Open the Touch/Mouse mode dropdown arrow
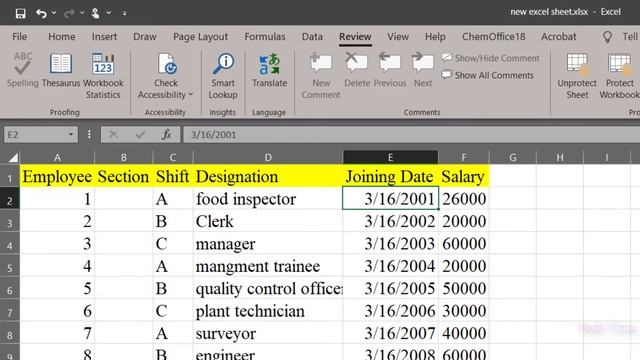Screen dimensions: 640x360 (x=109, y=13)
